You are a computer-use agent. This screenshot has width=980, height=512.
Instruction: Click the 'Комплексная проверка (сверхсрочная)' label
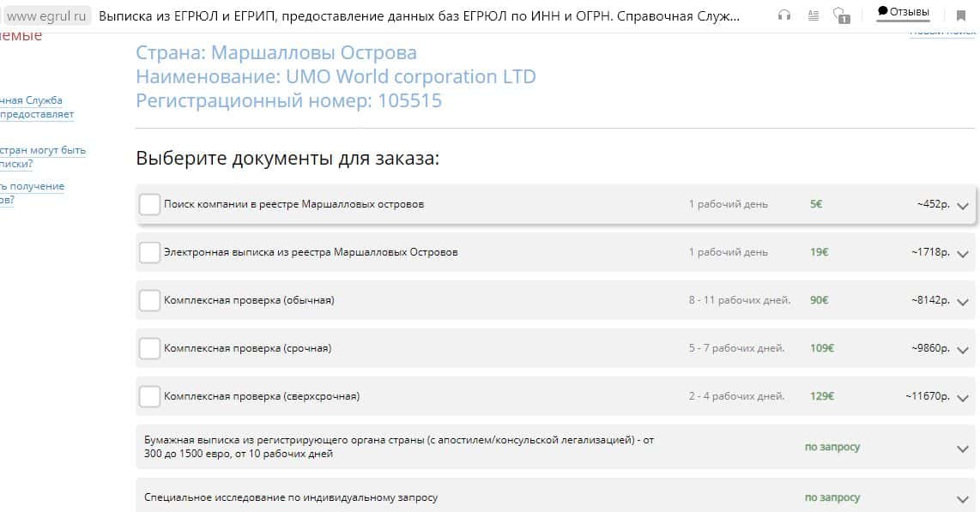(262, 396)
